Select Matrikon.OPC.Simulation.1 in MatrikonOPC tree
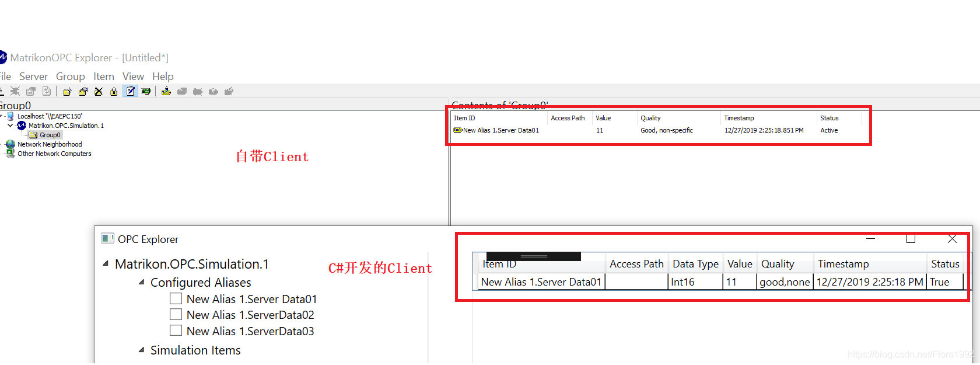This screenshot has width=980, height=365. coord(66,126)
